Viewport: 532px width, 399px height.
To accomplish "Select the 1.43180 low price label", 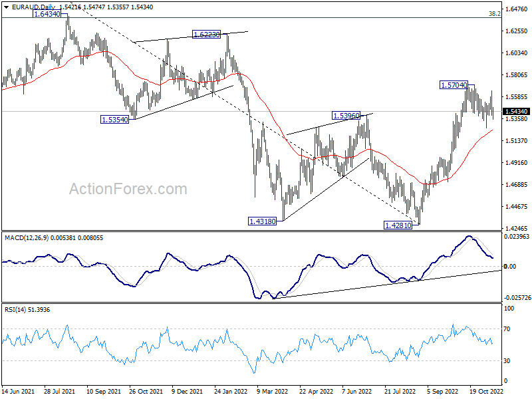I will pos(262,221).
